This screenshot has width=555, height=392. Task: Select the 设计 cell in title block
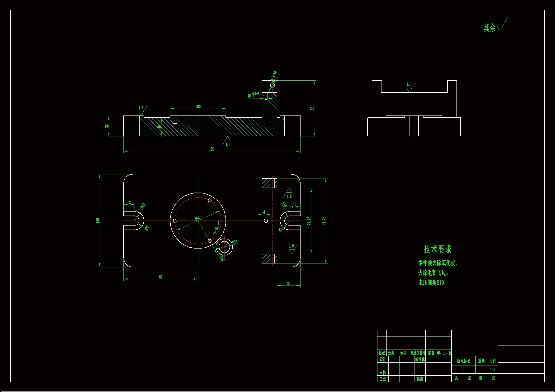(382, 360)
